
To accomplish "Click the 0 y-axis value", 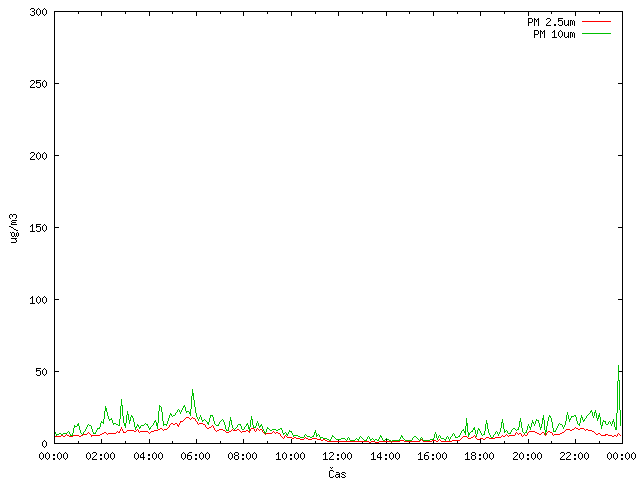I will (44, 444).
